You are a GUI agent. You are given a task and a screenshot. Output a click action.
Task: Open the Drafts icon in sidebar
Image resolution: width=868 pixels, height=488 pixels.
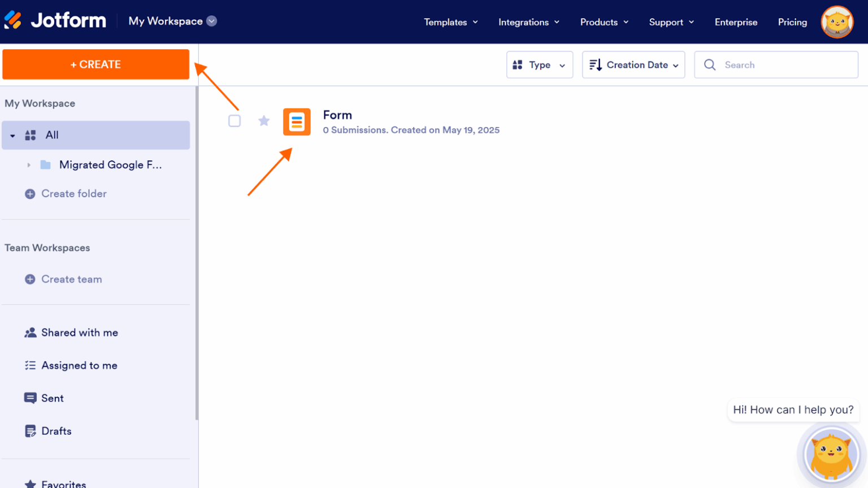(30, 431)
